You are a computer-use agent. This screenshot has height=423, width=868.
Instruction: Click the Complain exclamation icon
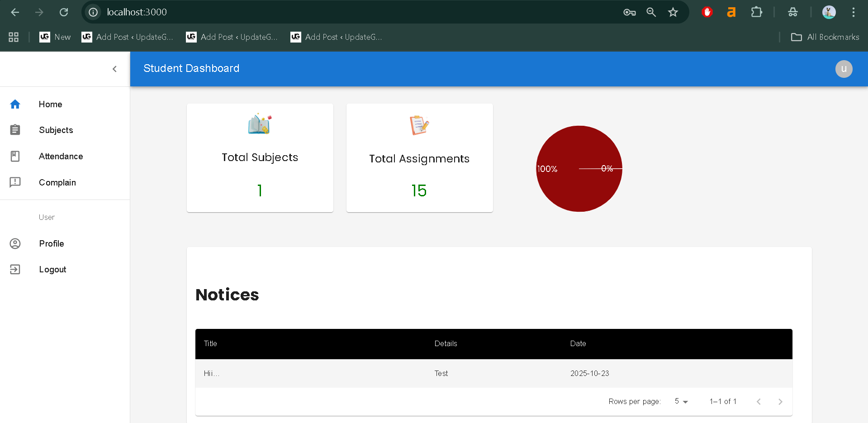click(x=15, y=182)
